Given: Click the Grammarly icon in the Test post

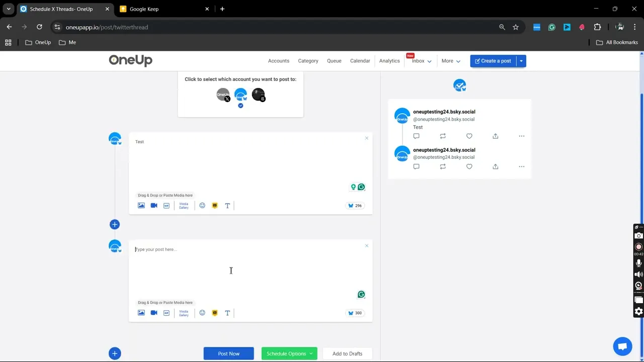Looking at the screenshot, I should click(x=361, y=187).
